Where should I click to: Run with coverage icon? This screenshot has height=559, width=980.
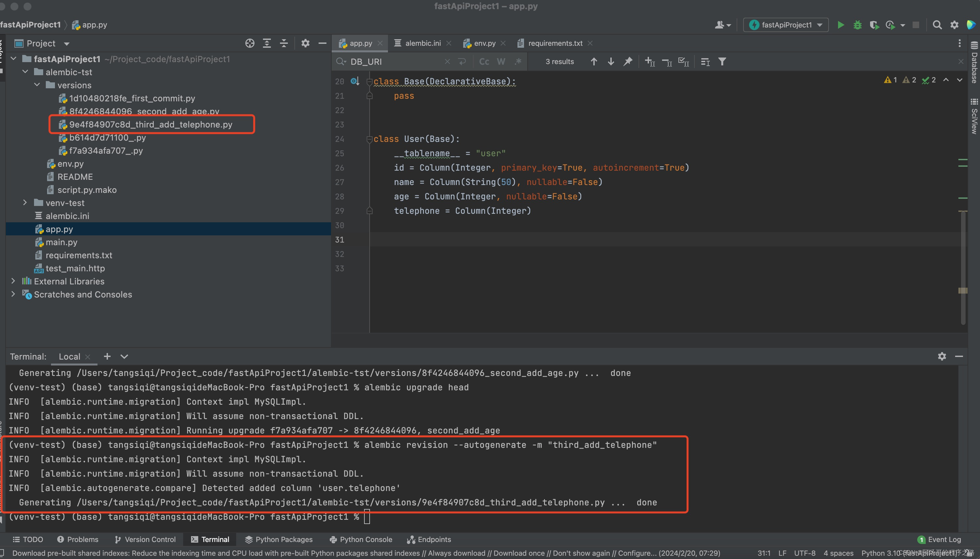click(x=874, y=25)
